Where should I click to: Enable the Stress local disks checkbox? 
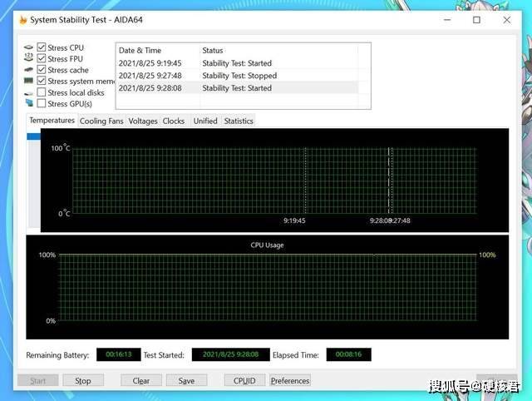(x=42, y=92)
